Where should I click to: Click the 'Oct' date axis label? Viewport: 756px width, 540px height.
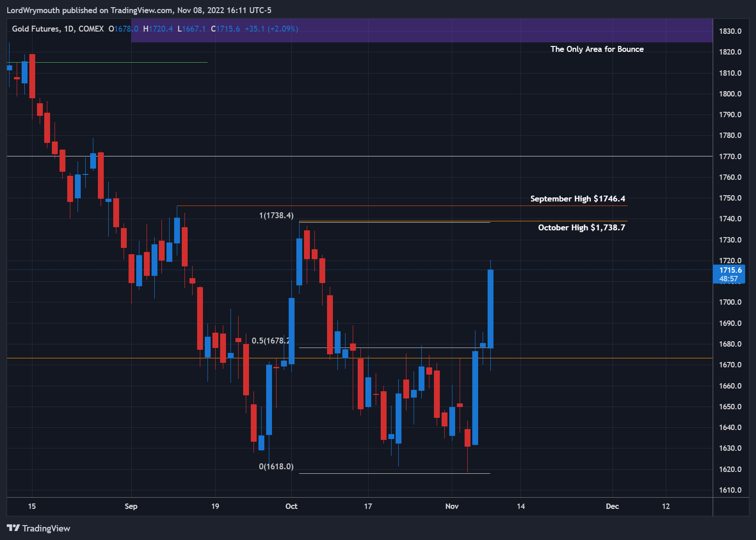(x=291, y=506)
